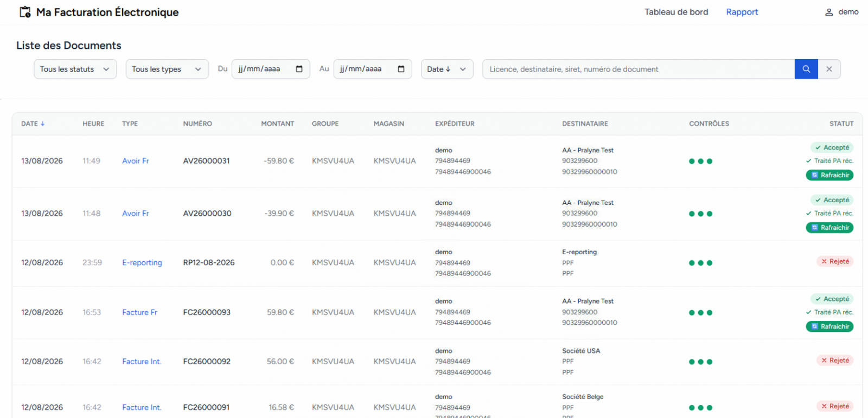Click the demo user profile icon
Image resolution: width=868 pixels, height=418 pixels.
click(829, 12)
